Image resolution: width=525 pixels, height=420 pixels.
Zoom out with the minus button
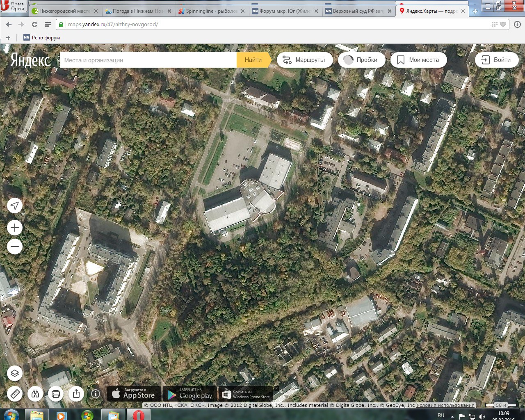[x=15, y=247]
